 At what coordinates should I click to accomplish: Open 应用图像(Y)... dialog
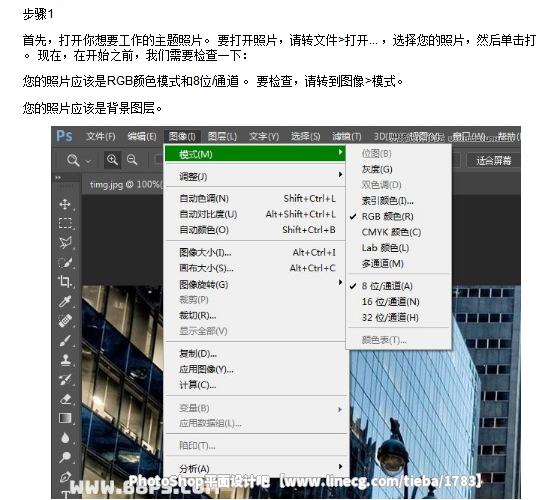tap(255, 369)
